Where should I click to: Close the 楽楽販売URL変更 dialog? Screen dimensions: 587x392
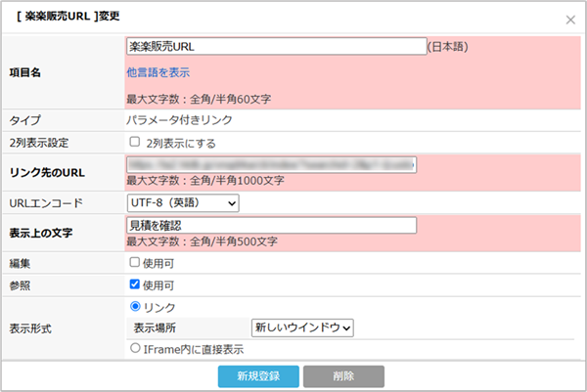(570, 19)
